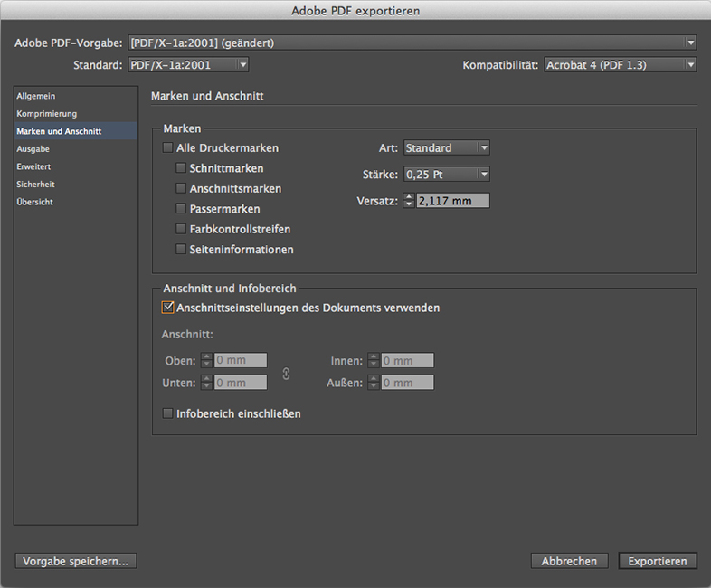Open the Erweitert section
The width and height of the screenshot is (711, 588).
coord(75,166)
